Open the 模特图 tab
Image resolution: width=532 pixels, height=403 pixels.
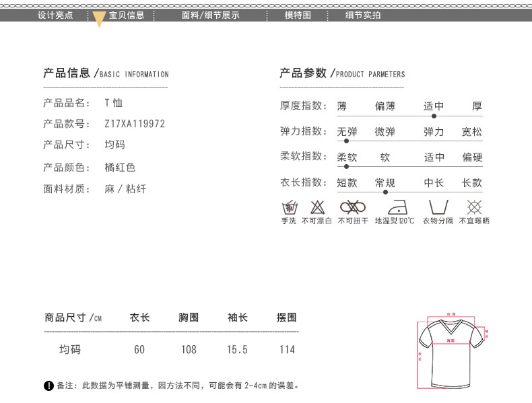point(298,15)
